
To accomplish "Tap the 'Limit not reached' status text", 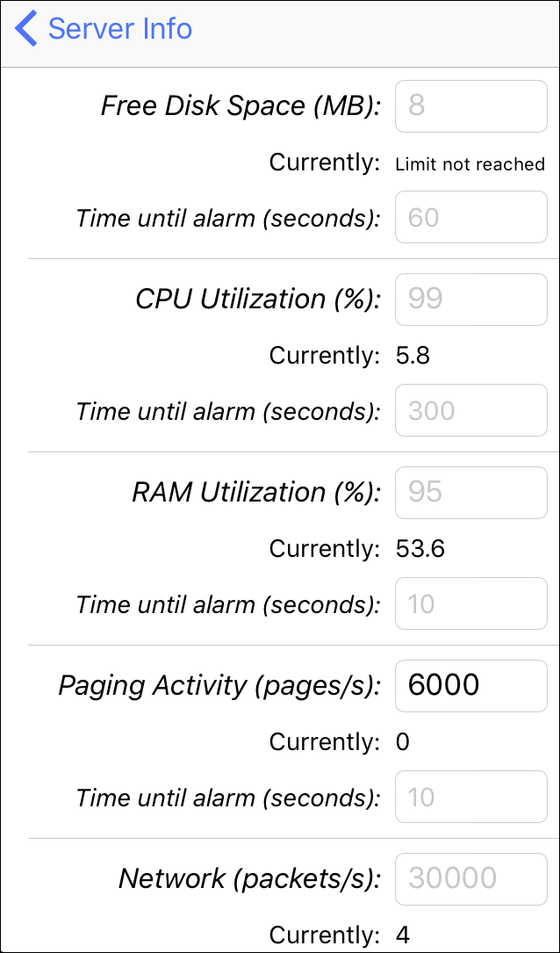I will 470,164.
